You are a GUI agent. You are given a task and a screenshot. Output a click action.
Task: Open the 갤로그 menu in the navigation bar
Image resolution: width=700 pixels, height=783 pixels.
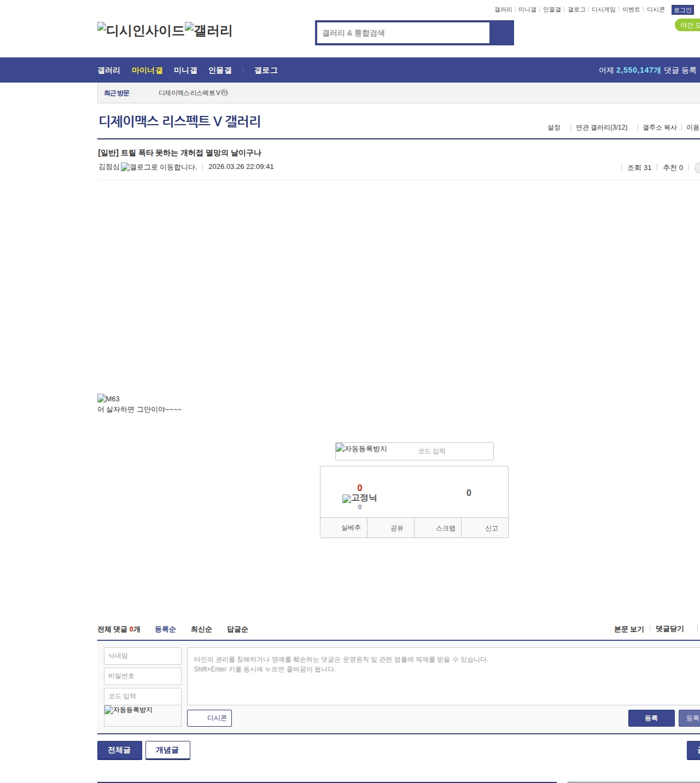coord(266,71)
